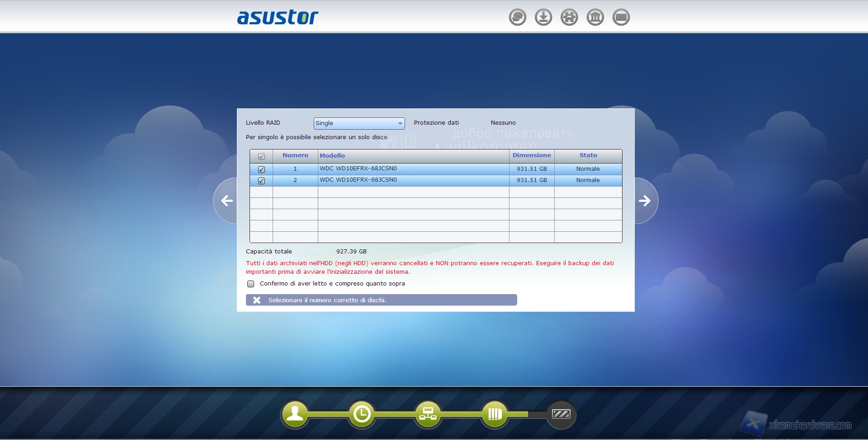Click the museum building icon in header

click(x=595, y=18)
